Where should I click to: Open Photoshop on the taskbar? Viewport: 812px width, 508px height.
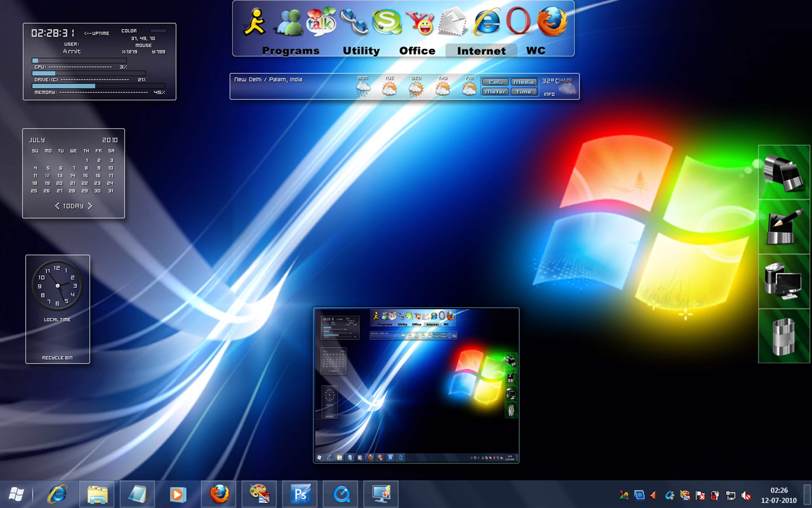(x=300, y=494)
